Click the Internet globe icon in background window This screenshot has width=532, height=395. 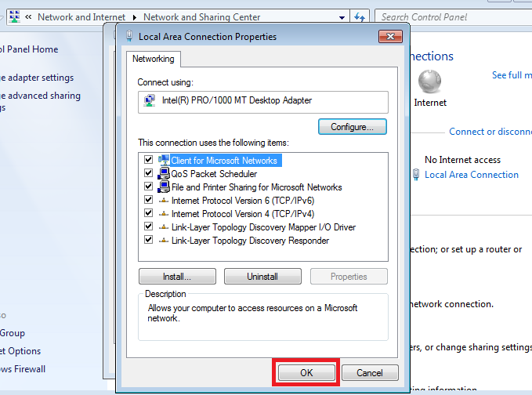point(429,82)
